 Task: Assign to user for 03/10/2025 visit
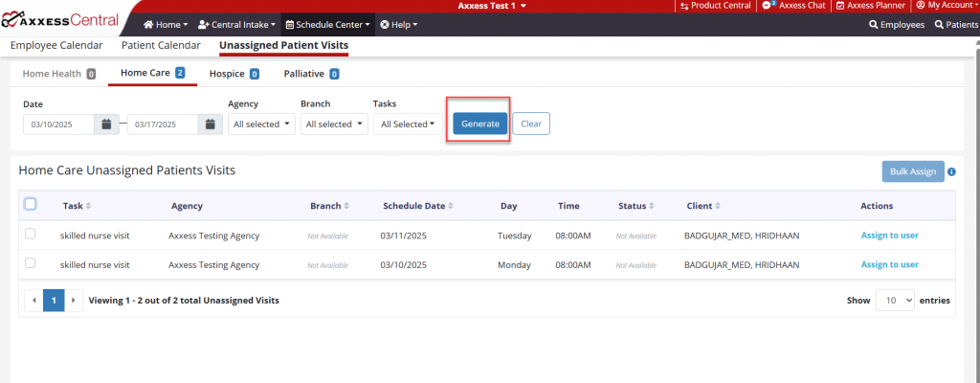890,264
